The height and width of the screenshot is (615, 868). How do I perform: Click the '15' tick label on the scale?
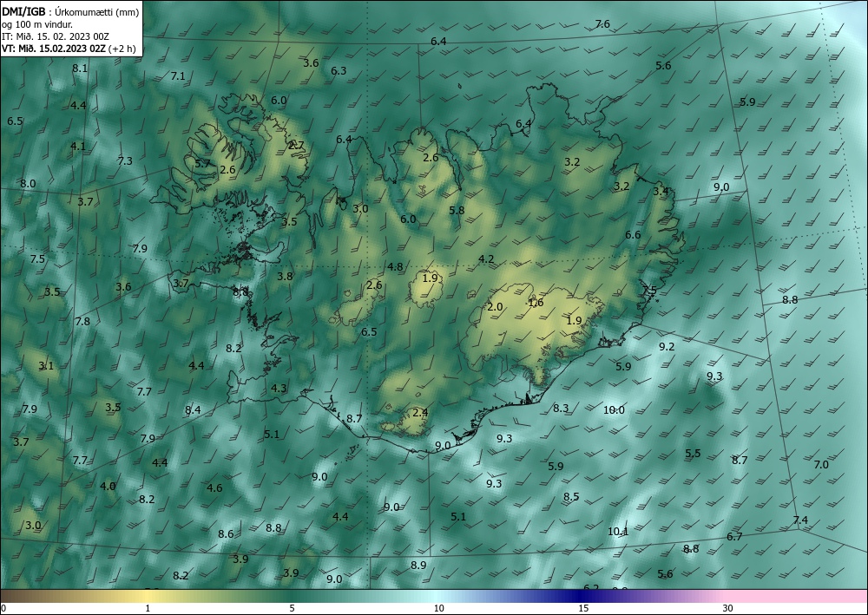583,608
